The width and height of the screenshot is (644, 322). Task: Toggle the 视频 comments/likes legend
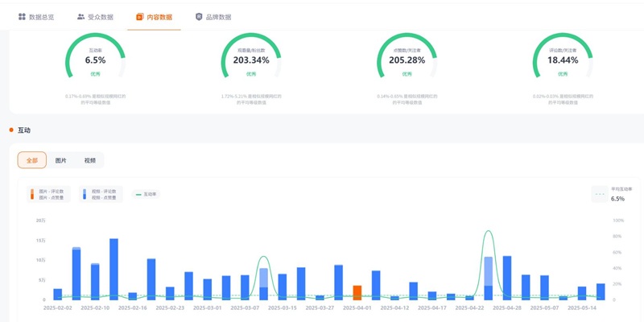pos(101,194)
